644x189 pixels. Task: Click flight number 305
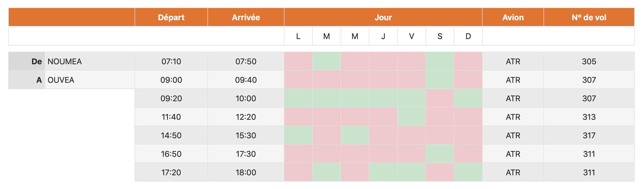coord(589,61)
